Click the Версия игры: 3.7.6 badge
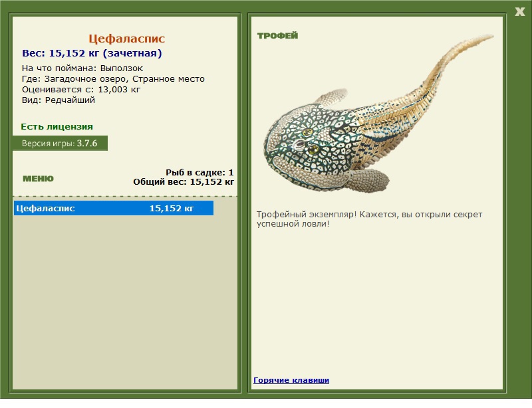 point(60,143)
